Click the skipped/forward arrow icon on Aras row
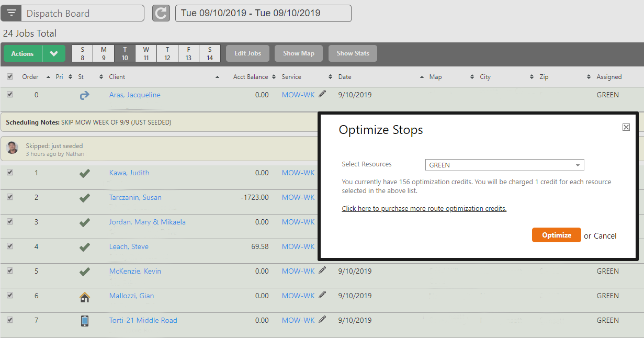 coord(84,95)
